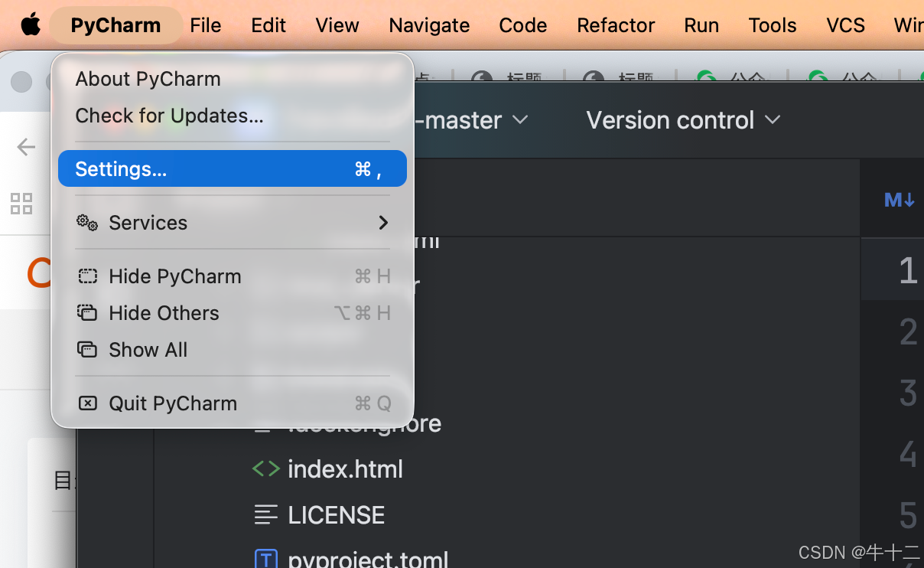This screenshot has height=568, width=924.
Task: Open the Version control dropdown
Action: click(x=683, y=120)
